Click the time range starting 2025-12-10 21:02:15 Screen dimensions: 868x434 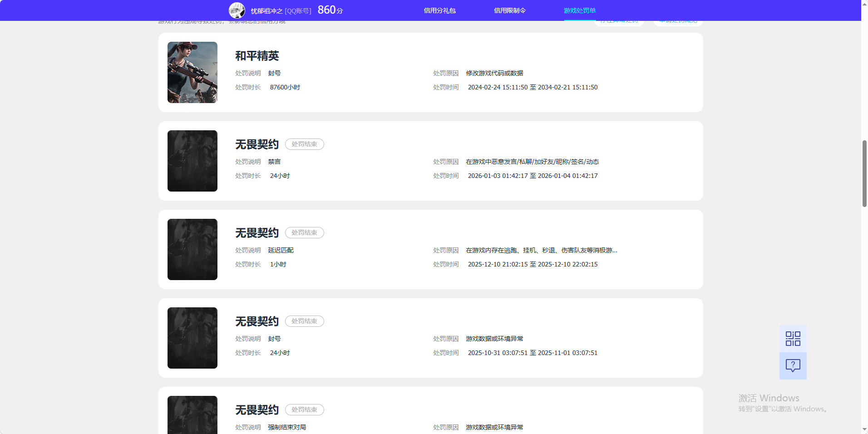coord(533,264)
